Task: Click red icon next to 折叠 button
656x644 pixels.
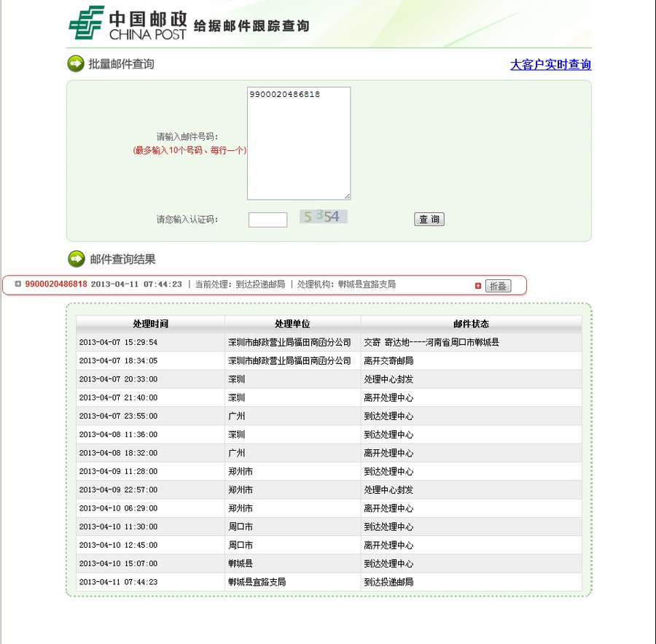Action: click(477, 286)
